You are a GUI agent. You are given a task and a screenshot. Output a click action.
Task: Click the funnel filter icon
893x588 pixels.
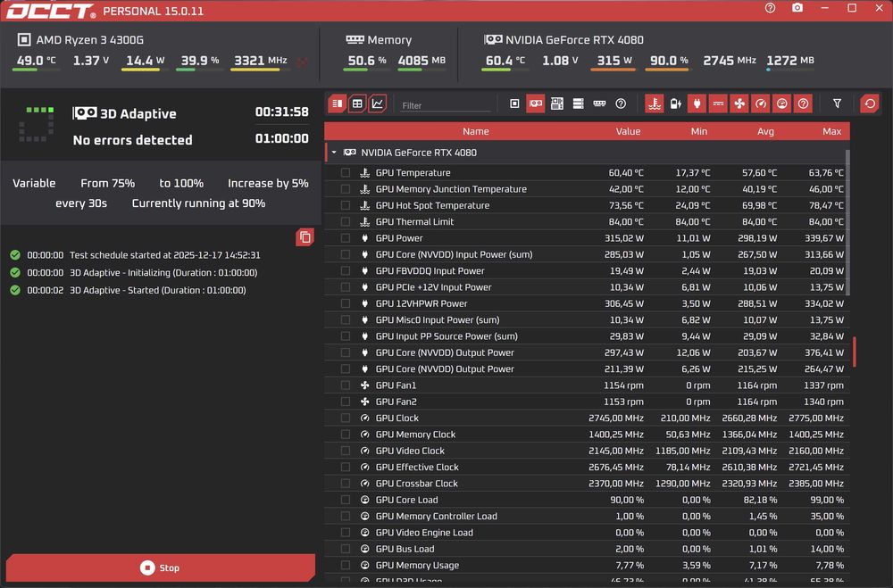coord(837,104)
